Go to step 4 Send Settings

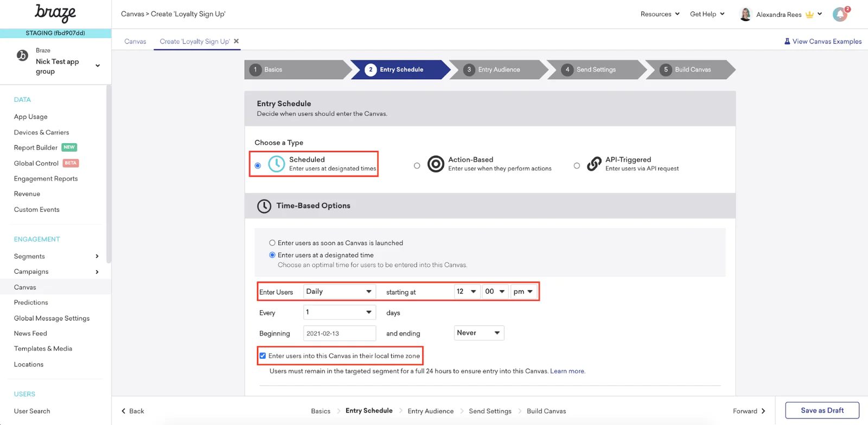point(596,69)
